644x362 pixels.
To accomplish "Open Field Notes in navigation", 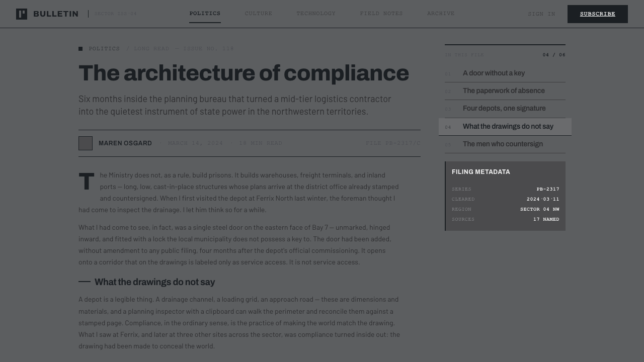I will pos(381,14).
